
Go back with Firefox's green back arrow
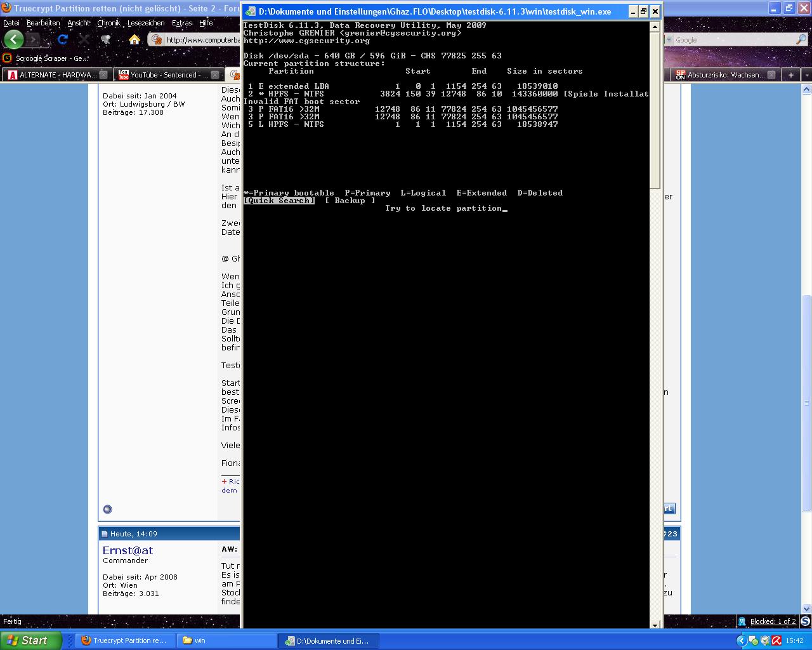point(13,39)
